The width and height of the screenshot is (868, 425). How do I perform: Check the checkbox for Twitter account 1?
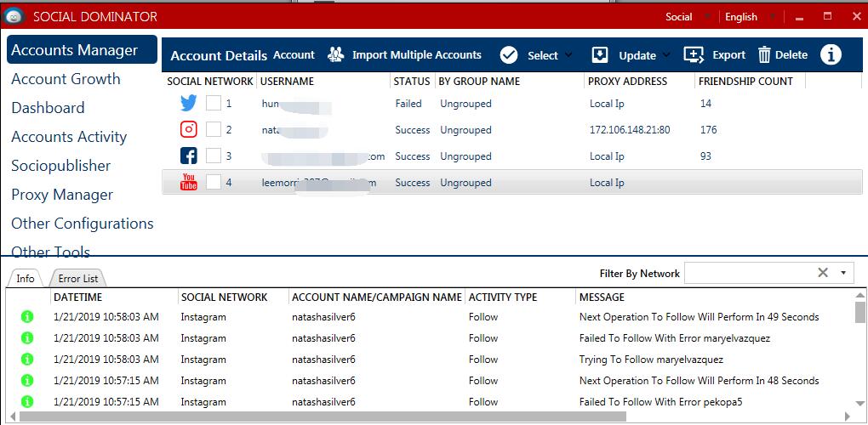click(x=214, y=104)
